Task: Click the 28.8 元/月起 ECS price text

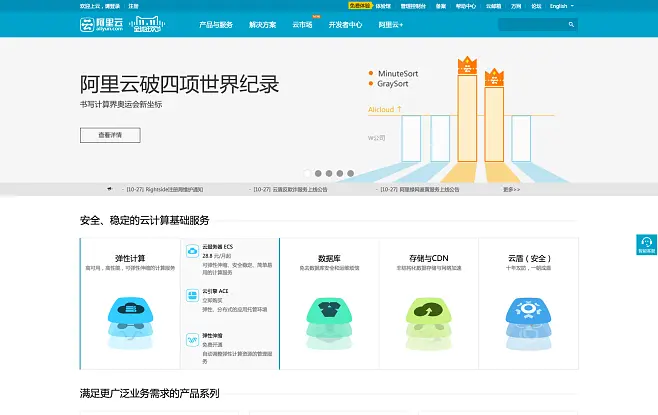Action: tap(217, 256)
